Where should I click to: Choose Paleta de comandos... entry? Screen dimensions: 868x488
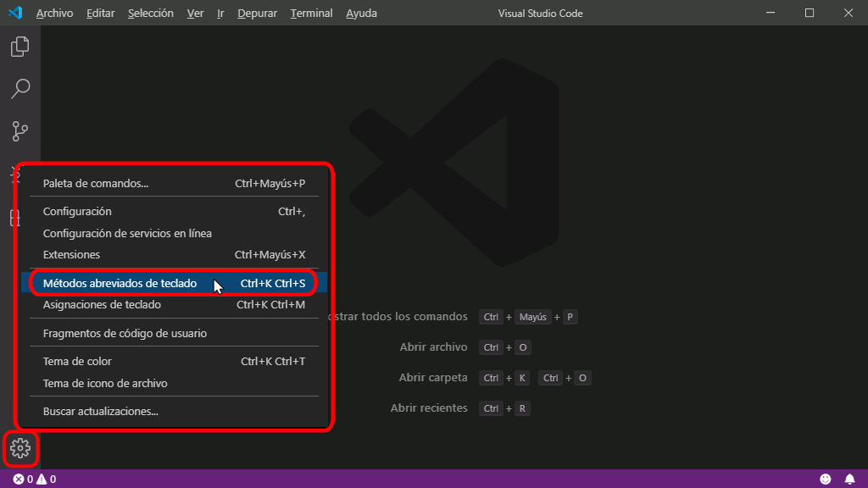coord(174,184)
